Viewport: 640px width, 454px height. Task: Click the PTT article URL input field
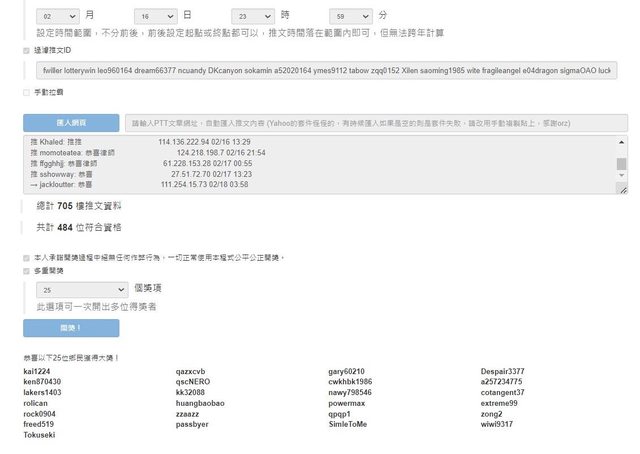pyautogui.click(x=373, y=123)
